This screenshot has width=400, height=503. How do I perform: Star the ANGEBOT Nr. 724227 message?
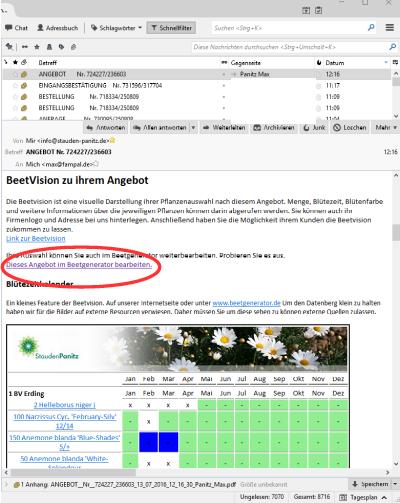click(15, 74)
